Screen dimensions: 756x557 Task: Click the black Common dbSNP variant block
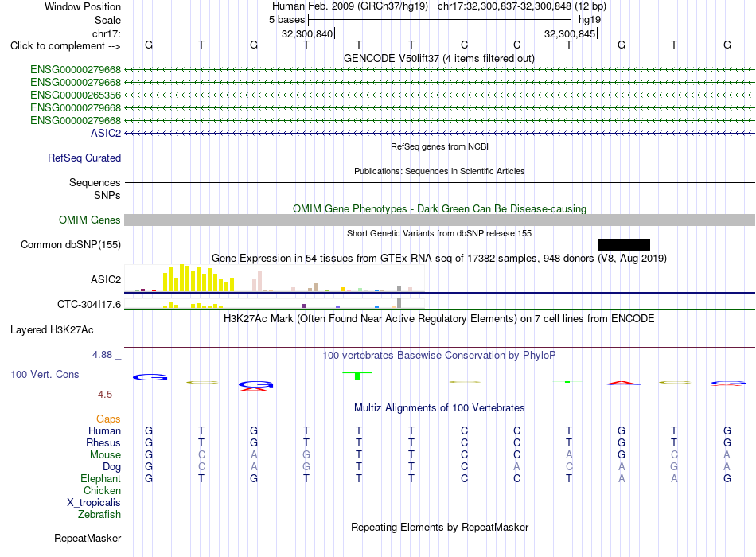point(623,244)
